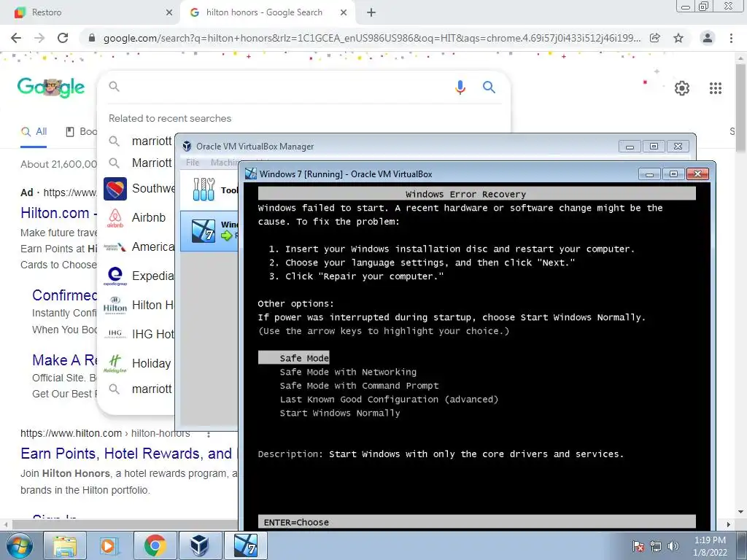The height and width of the screenshot is (560, 747).
Task: Start voice search with the microphone icon
Action: click(x=460, y=87)
